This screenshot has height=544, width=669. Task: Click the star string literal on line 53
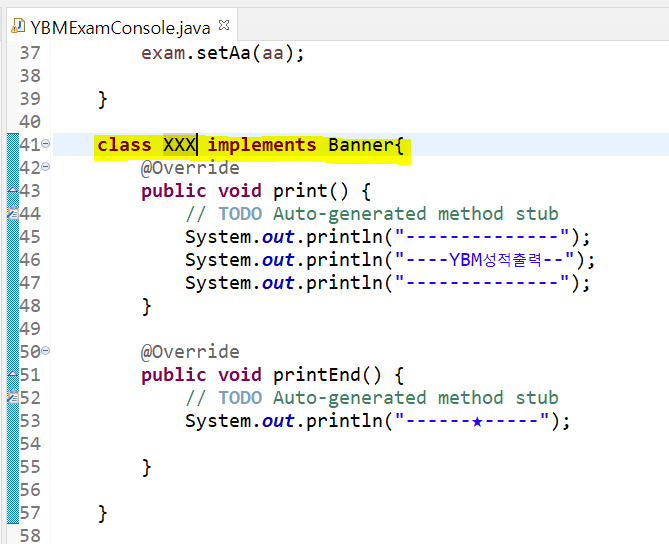coord(472,421)
